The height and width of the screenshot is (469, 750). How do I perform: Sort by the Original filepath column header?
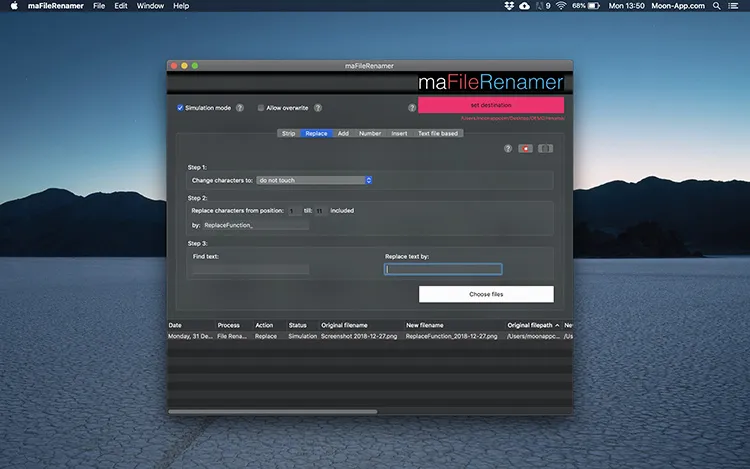[x=533, y=325]
